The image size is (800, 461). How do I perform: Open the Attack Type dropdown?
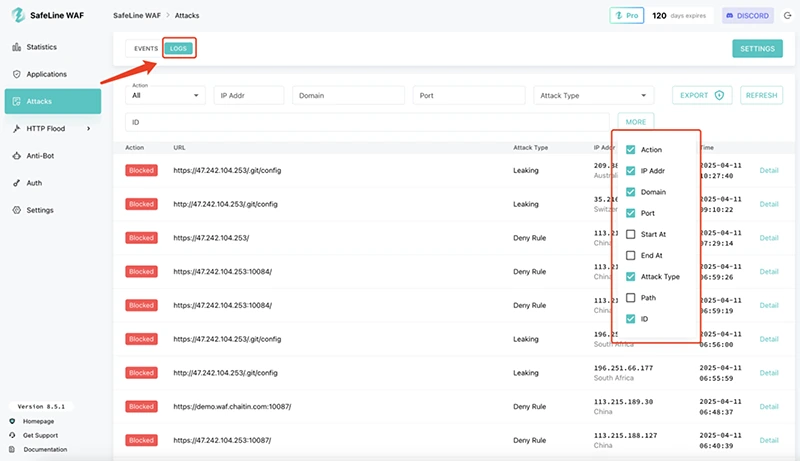click(x=594, y=95)
